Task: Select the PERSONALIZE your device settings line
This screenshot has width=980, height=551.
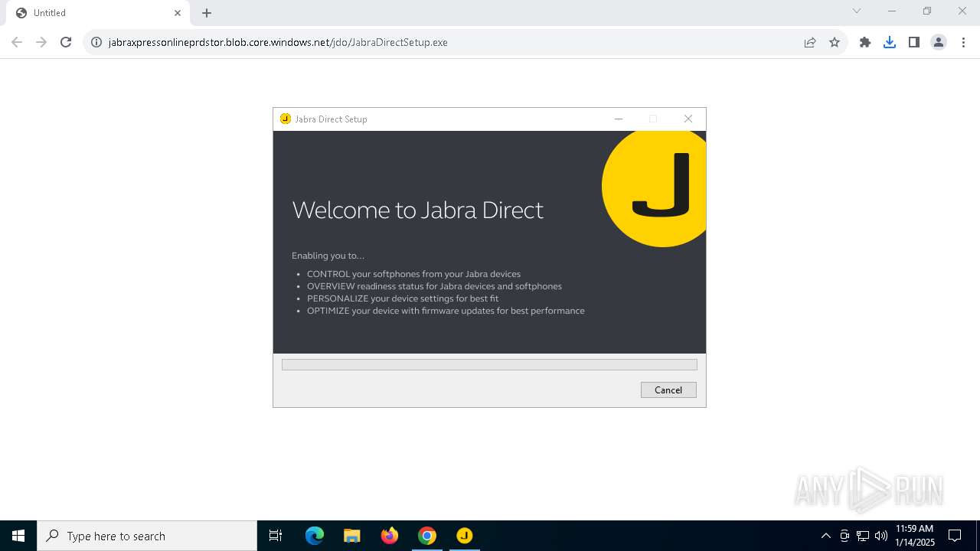Action: (x=403, y=298)
